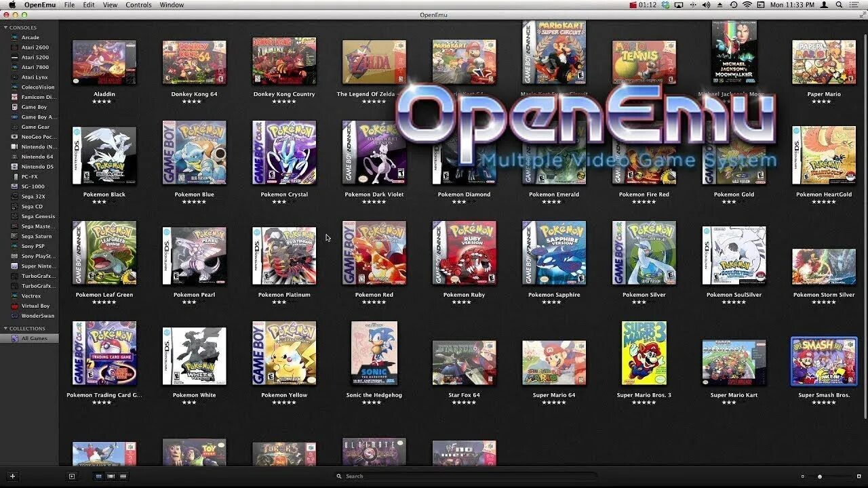Select the Pokemon Red cover

pyautogui.click(x=374, y=253)
